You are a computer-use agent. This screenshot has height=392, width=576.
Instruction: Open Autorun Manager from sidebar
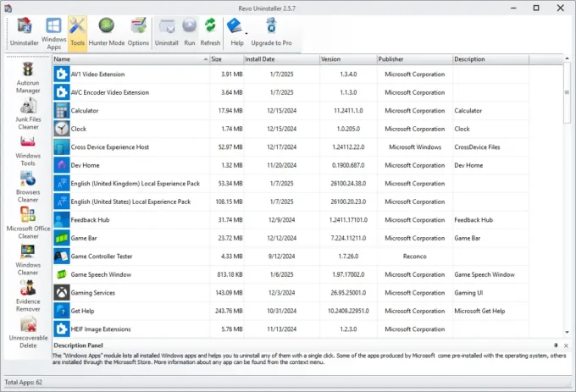(28, 77)
